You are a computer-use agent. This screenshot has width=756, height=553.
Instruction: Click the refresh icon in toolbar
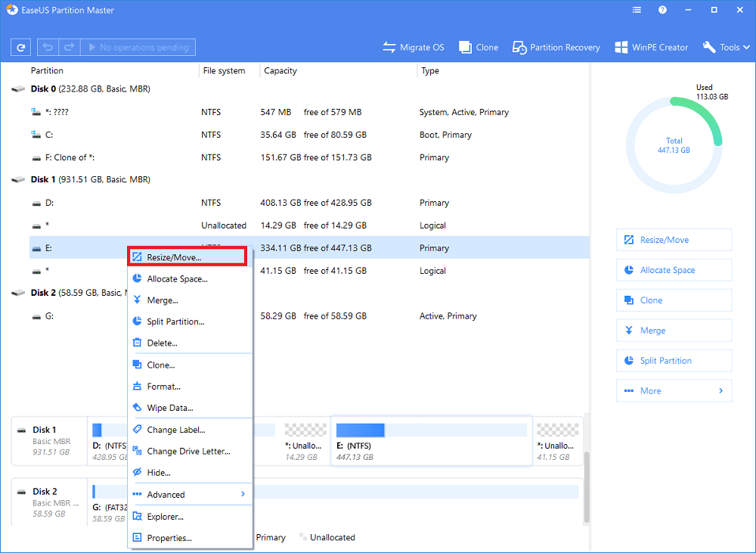[20, 48]
